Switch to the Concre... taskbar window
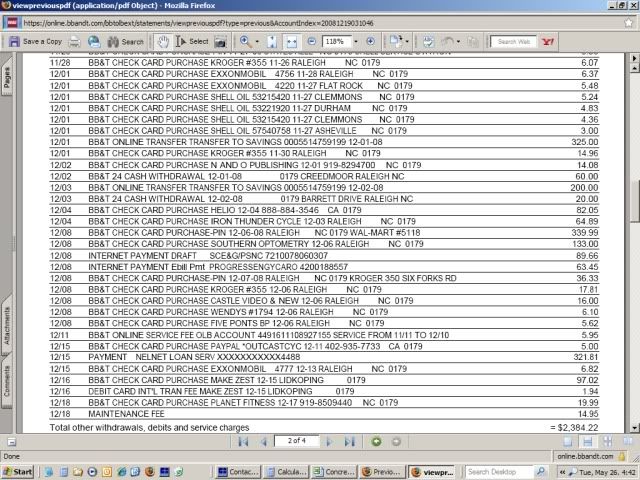Screen dimensions: 640x480 (334, 472)
